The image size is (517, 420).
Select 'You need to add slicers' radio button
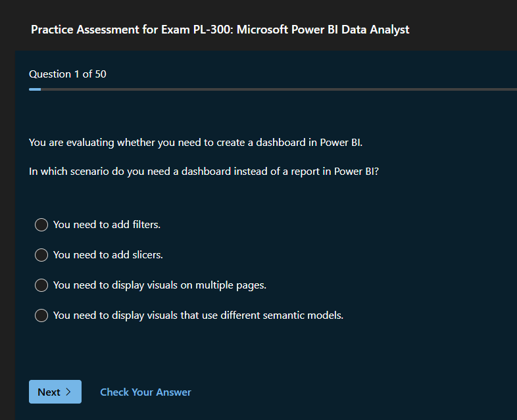click(x=41, y=255)
